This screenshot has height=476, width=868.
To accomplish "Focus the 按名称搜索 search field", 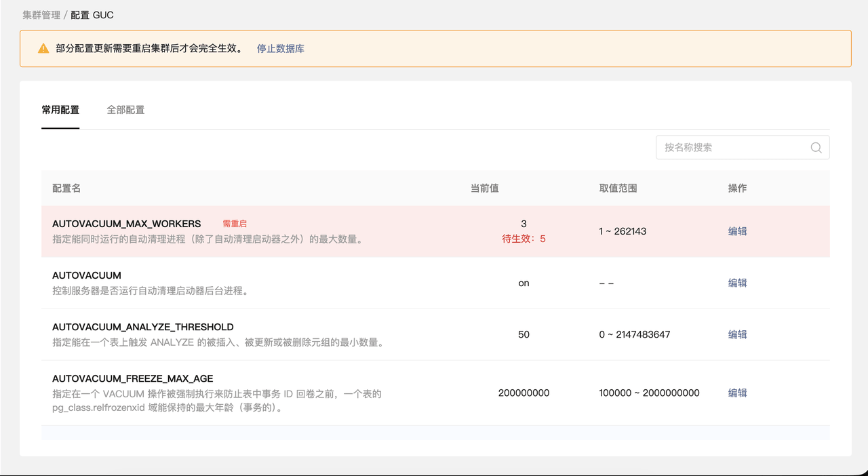I will [x=732, y=148].
